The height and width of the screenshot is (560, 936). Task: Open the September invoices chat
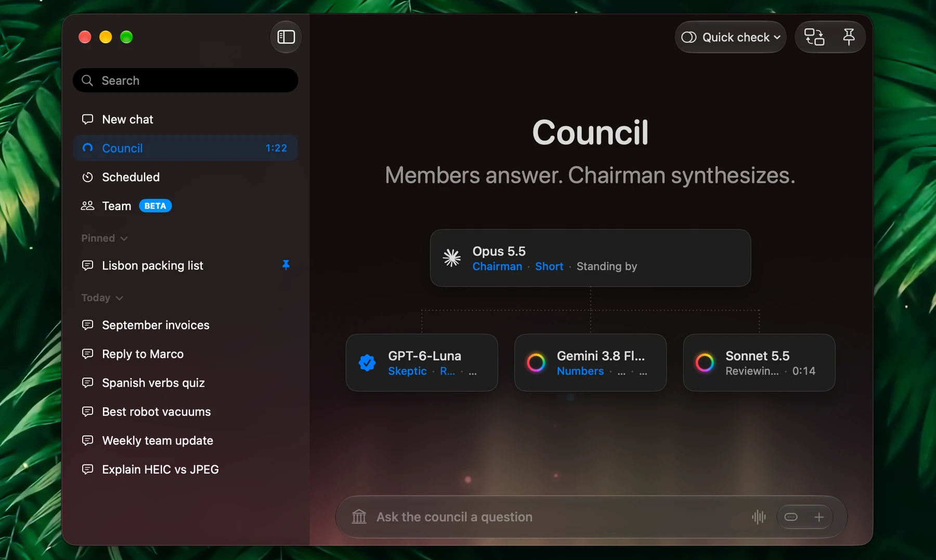coord(186,325)
